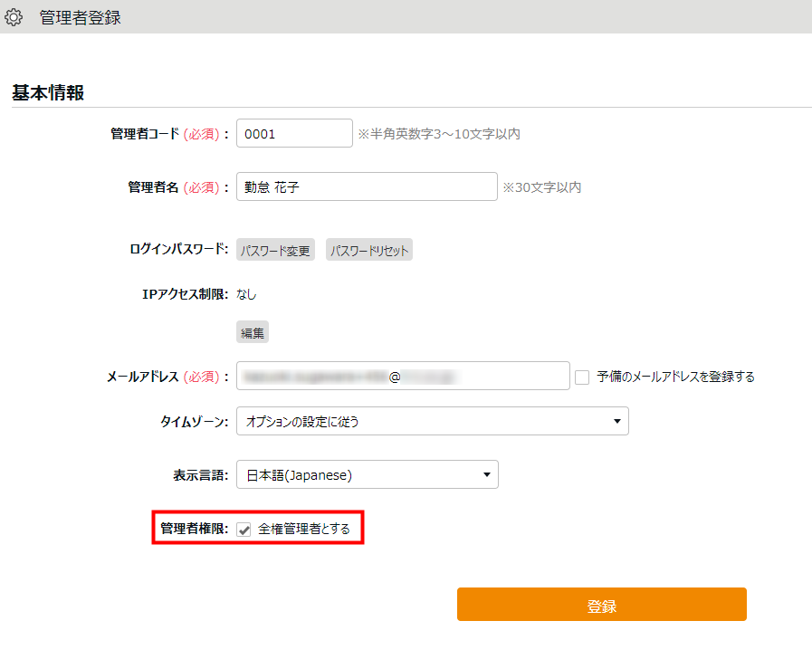Viewport: 812px width, 659px height.
Task: Click the 基本情報 section heading
Action: tap(48, 92)
